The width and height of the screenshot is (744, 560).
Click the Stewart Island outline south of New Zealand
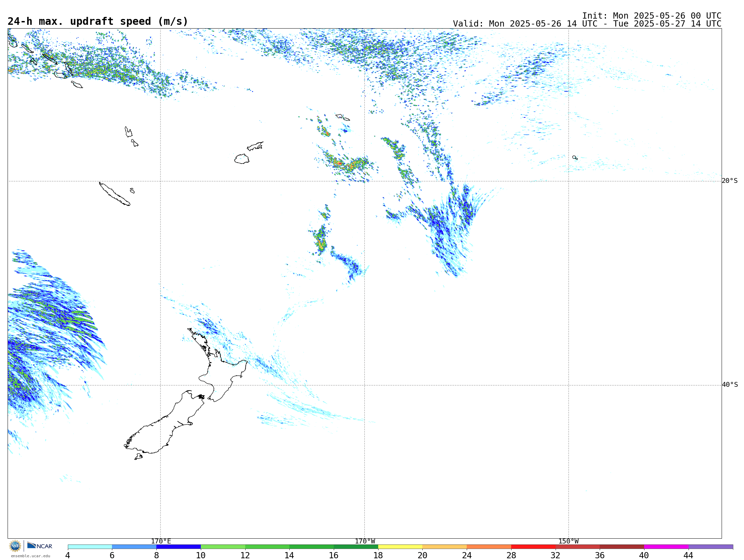[x=138, y=457]
